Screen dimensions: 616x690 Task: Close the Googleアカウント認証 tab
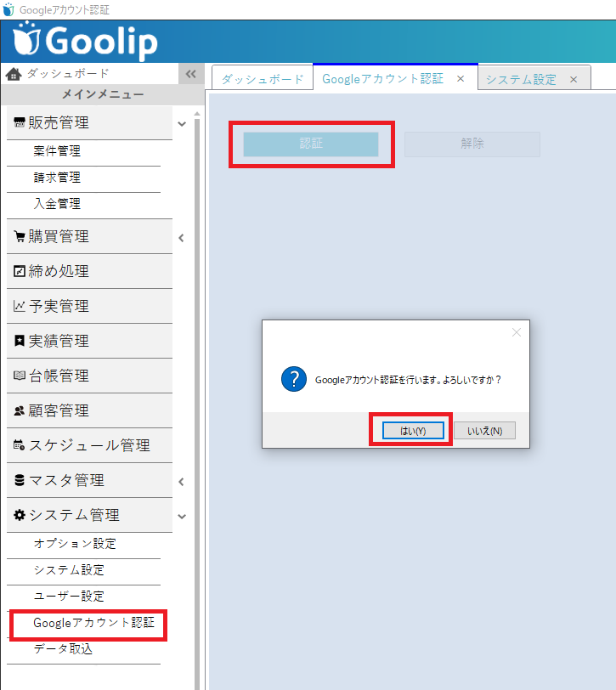pos(461,79)
